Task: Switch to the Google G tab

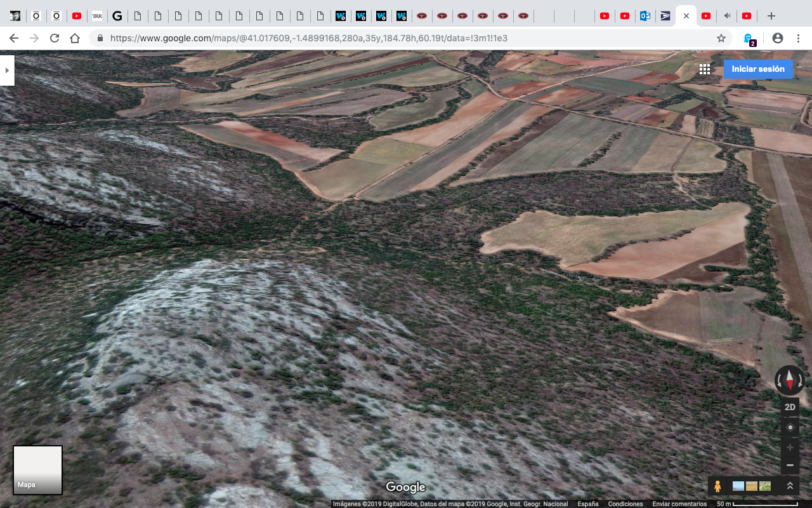Action: (117, 16)
